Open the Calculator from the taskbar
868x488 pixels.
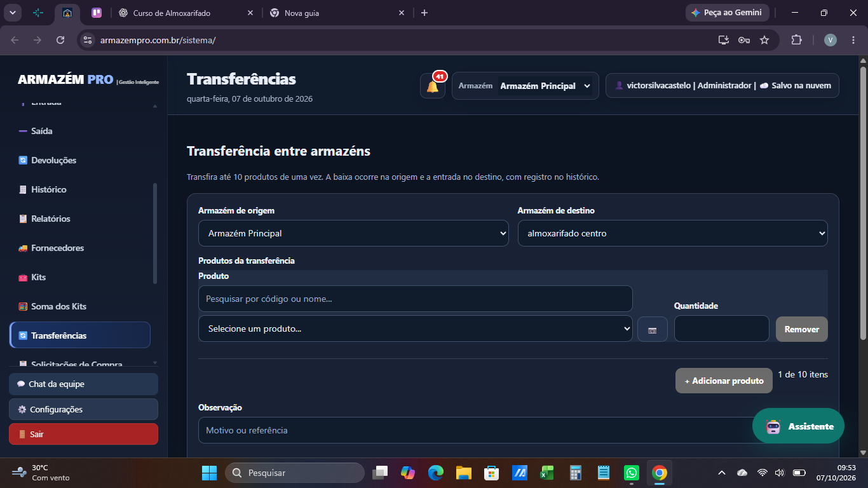click(576, 473)
